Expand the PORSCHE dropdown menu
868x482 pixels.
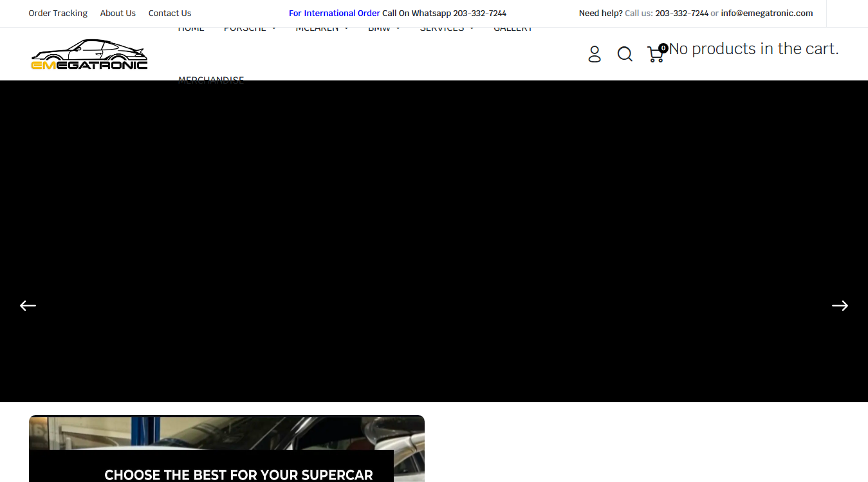[x=250, y=28]
